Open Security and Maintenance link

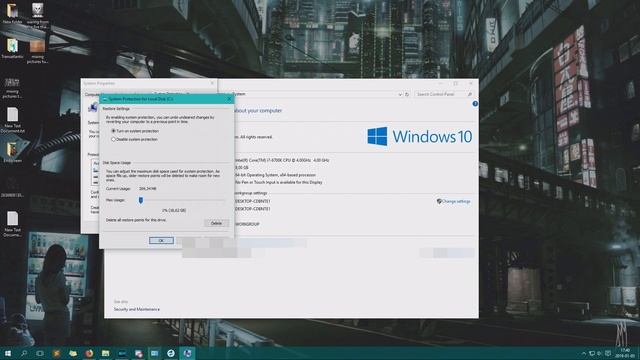pos(137,309)
